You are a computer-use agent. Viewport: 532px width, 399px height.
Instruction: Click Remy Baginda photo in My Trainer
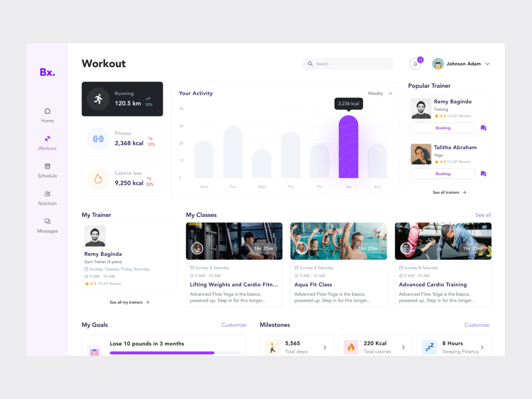(x=95, y=236)
